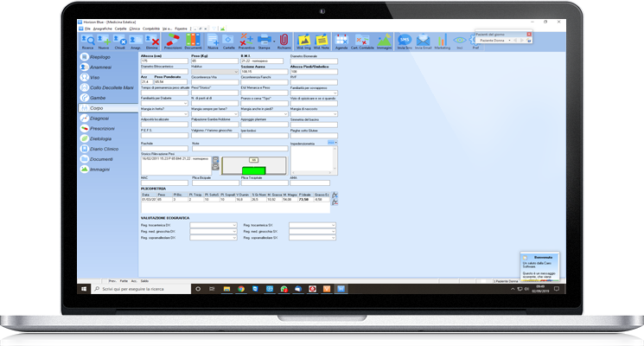
Task: Open Cart. Contabile accounting folder
Action: (362, 42)
